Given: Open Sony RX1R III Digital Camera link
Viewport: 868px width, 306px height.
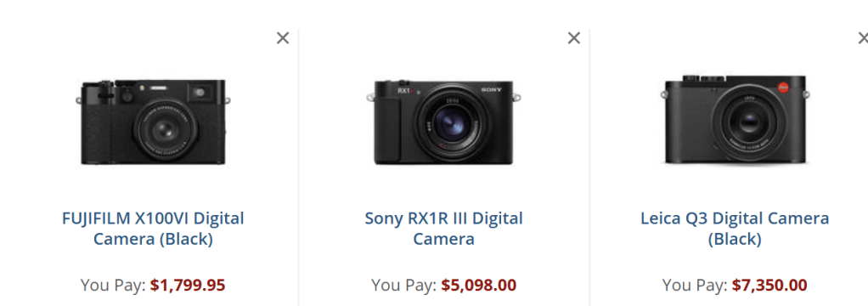Looking at the screenshot, I should [444, 229].
